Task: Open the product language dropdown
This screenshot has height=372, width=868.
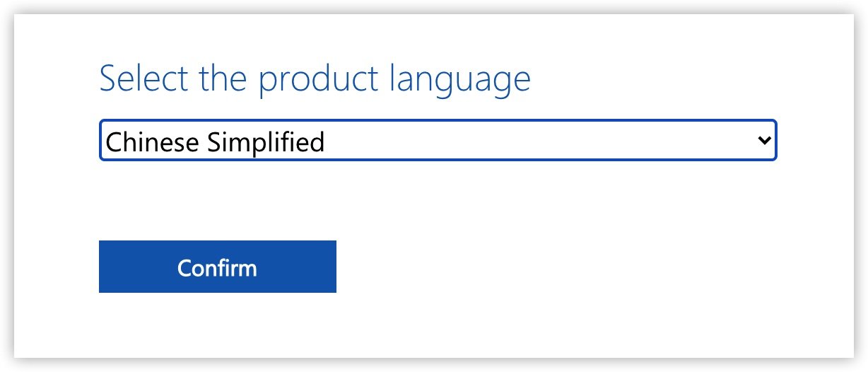Action: point(438,141)
